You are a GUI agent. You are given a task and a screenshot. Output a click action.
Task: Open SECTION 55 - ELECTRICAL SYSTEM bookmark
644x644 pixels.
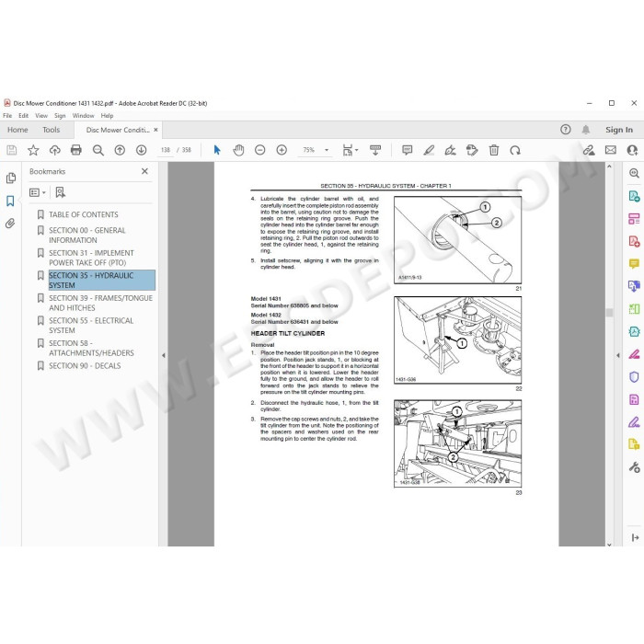point(91,326)
